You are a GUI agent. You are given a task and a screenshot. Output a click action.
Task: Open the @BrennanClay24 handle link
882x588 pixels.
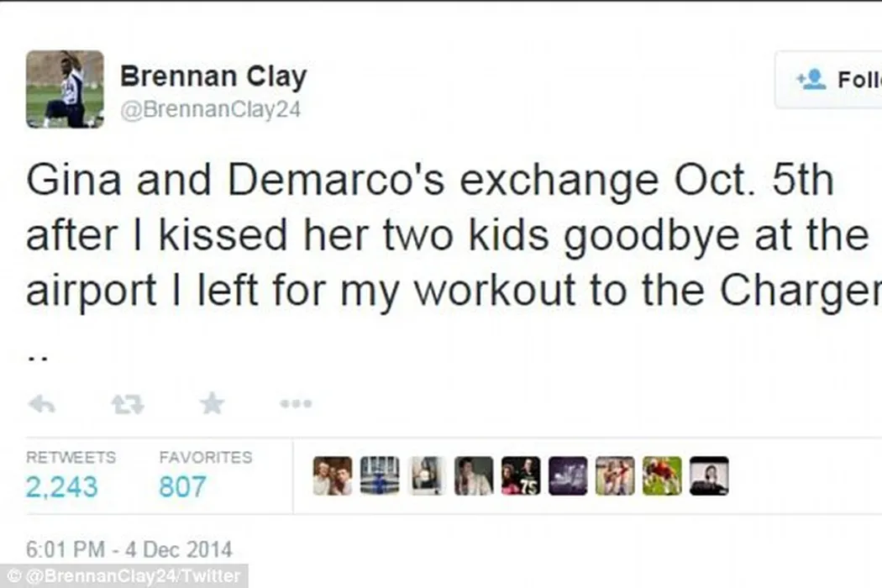coord(210,110)
